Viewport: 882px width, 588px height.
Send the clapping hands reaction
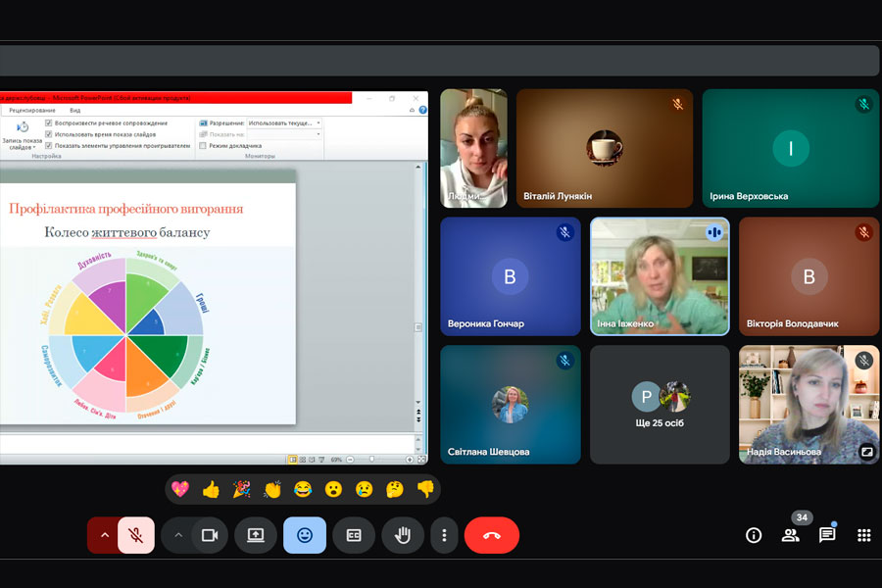(x=272, y=490)
